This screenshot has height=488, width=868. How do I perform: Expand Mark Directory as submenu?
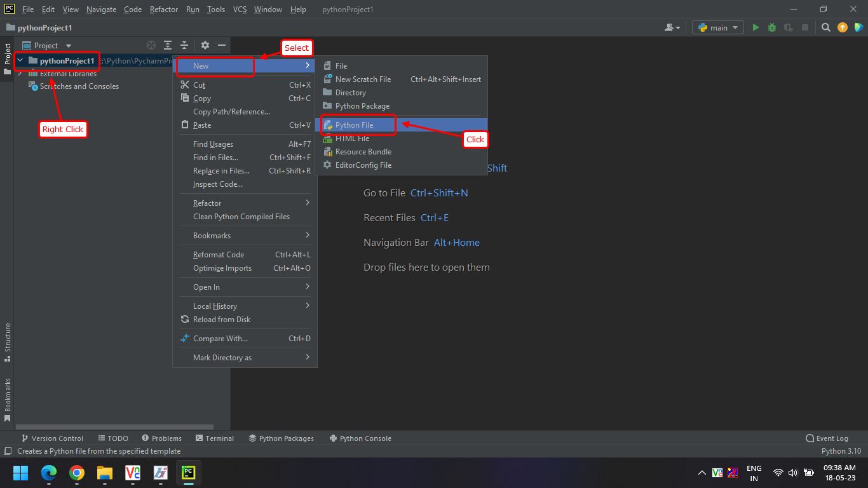tap(245, 358)
